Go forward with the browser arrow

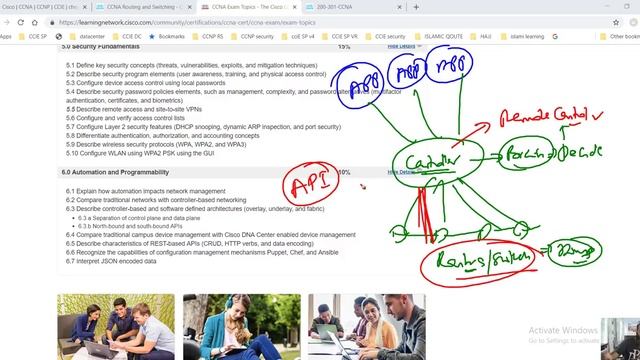tap(7, 22)
